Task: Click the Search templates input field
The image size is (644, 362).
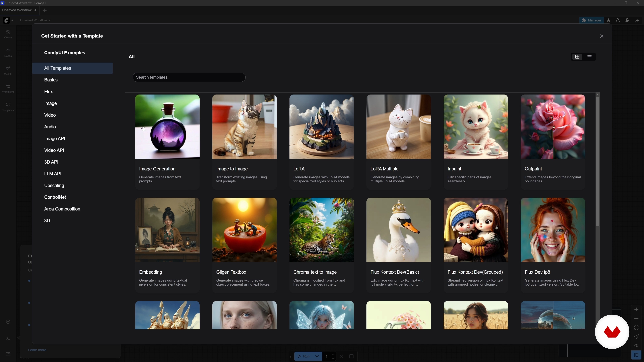Action: coord(189,77)
